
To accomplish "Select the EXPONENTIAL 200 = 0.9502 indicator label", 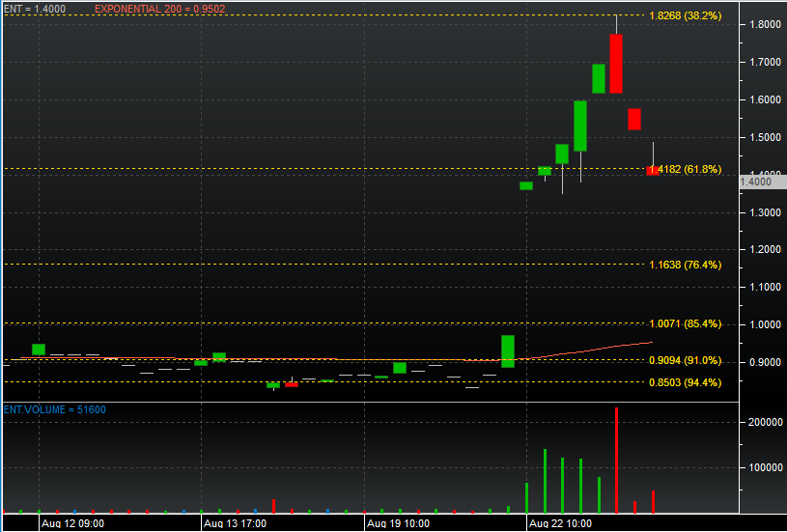I will pyautogui.click(x=159, y=9).
